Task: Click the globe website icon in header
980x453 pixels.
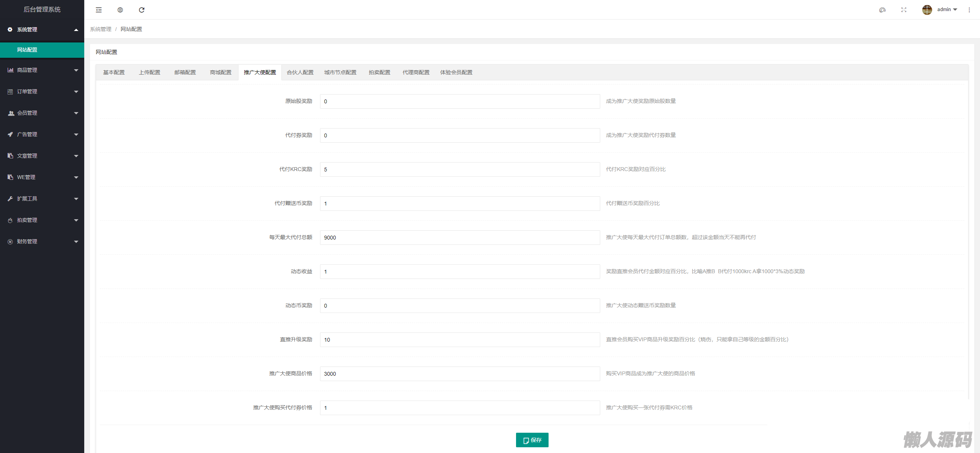Action: (x=120, y=10)
